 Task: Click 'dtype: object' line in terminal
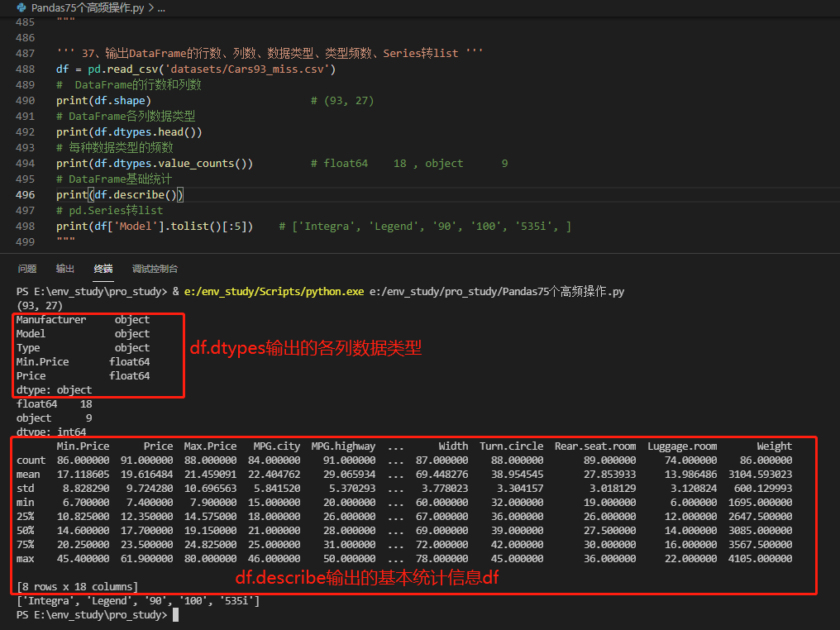54,390
